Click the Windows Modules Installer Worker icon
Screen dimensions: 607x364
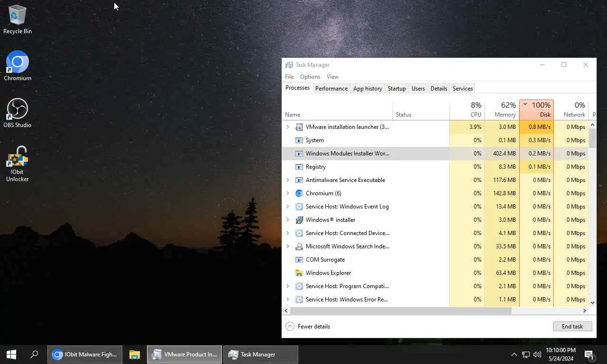[299, 154]
